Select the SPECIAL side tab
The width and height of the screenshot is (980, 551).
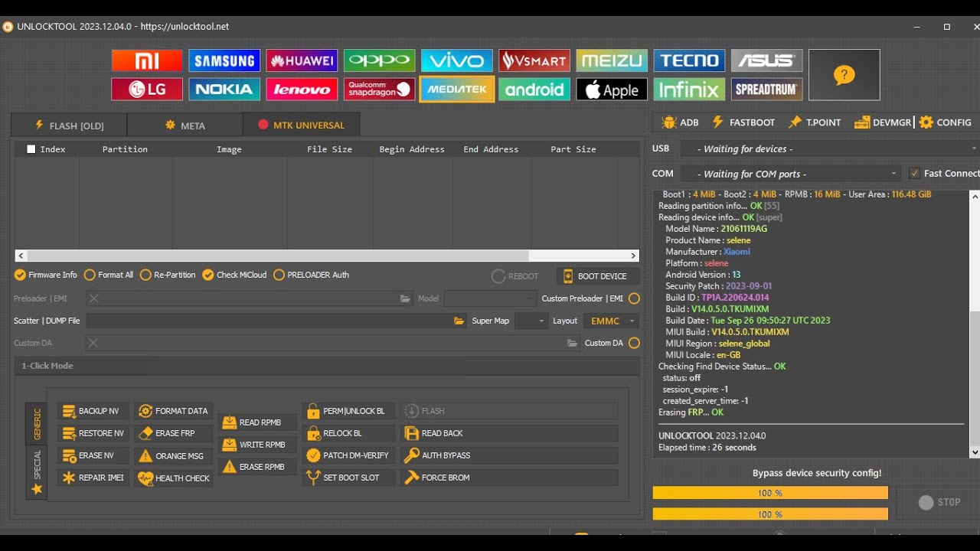click(37, 472)
